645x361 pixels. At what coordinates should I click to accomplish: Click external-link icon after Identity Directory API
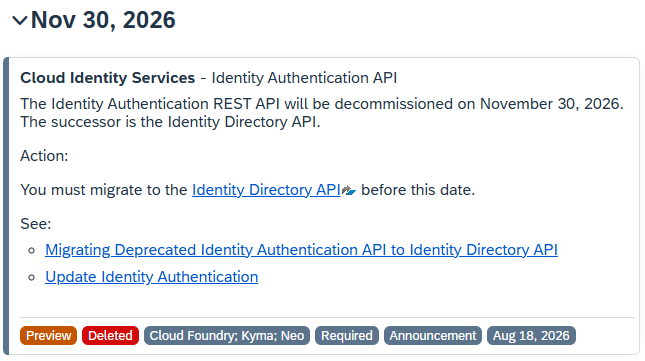349,190
